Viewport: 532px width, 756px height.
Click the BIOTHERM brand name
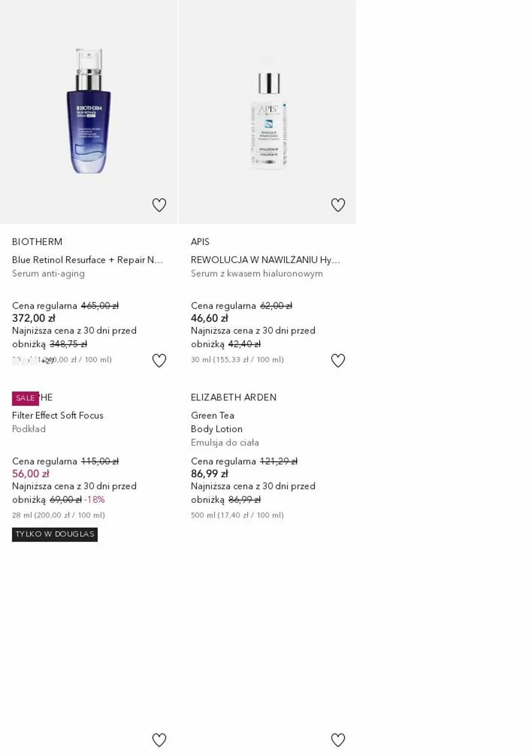pos(37,242)
